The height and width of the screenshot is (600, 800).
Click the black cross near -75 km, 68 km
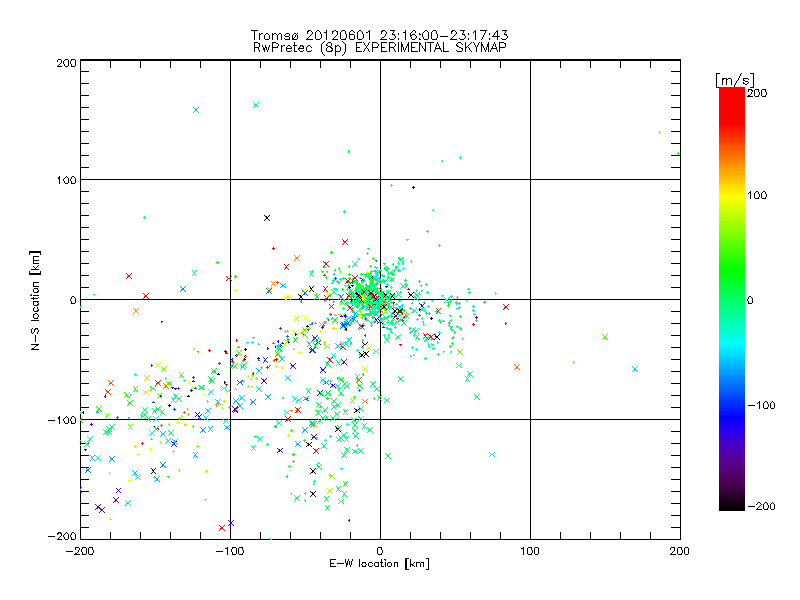click(x=267, y=218)
